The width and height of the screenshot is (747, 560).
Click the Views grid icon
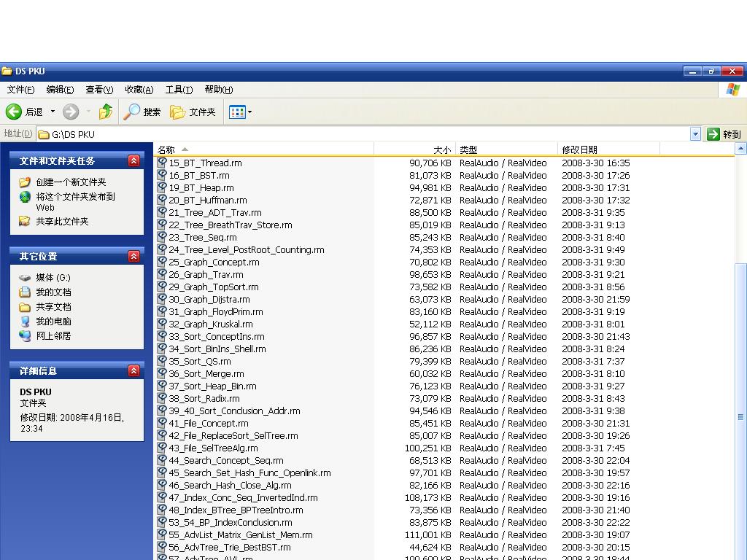[236, 112]
